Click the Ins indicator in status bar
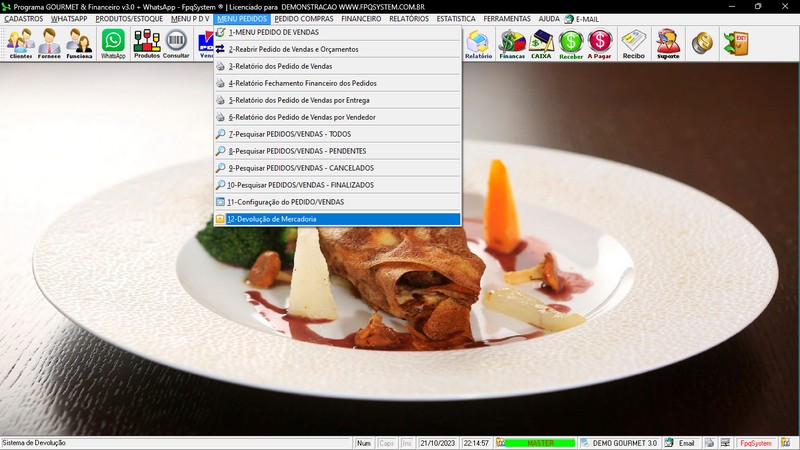Screen dimensions: 800x450 [x=407, y=443]
